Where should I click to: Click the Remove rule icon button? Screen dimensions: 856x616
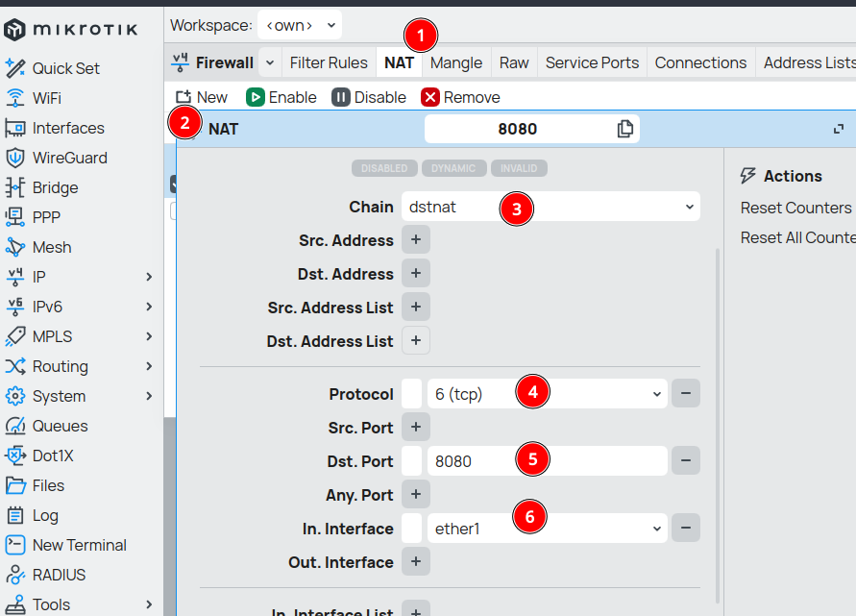tap(430, 97)
